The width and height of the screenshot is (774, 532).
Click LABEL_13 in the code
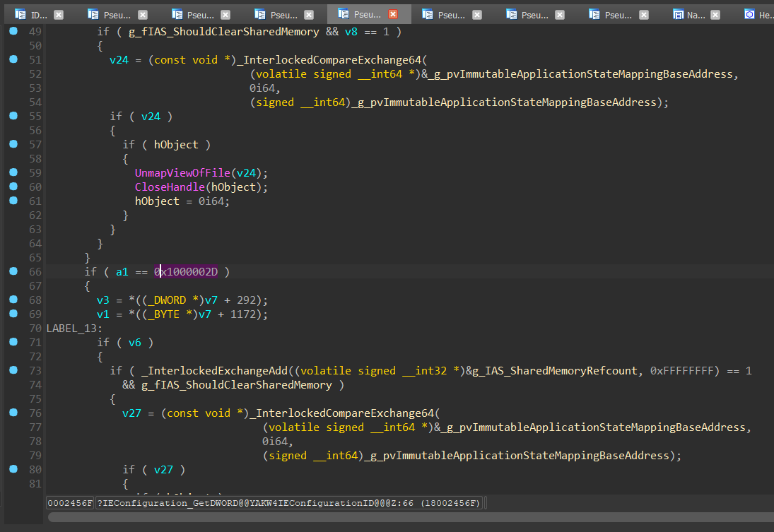(x=71, y=329)
